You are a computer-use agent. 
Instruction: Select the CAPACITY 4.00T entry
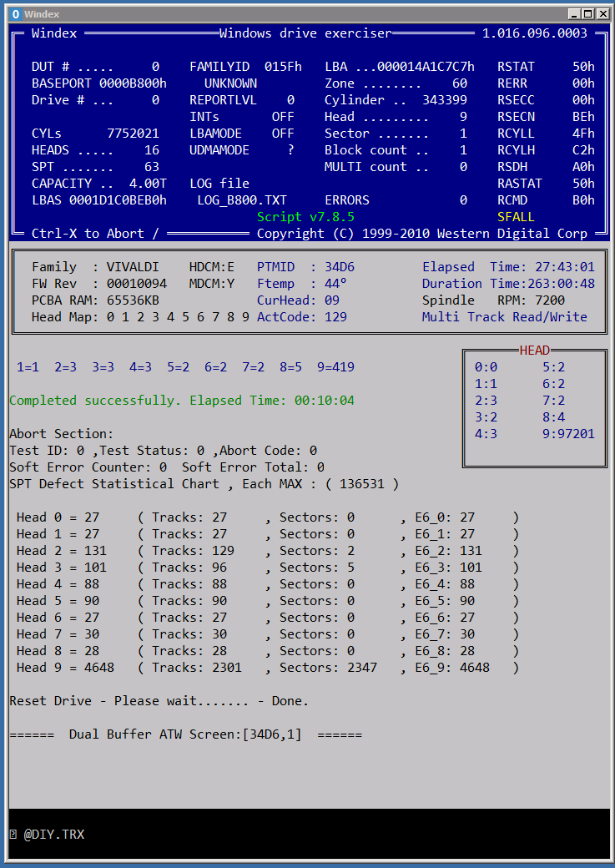(x=99, y=184)
